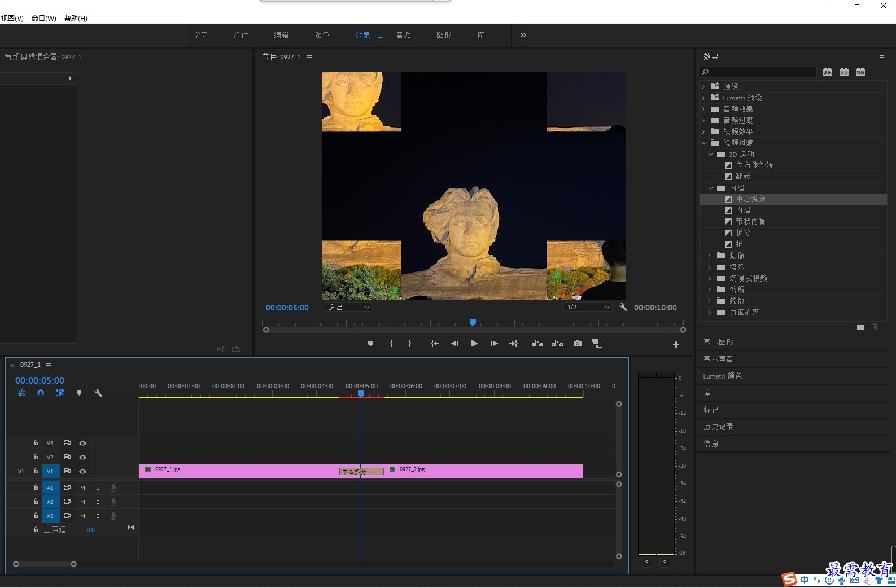Viewport: 896px width, 588px height.
Task: Expand the 预设 folder
Action: click(703, 86)
